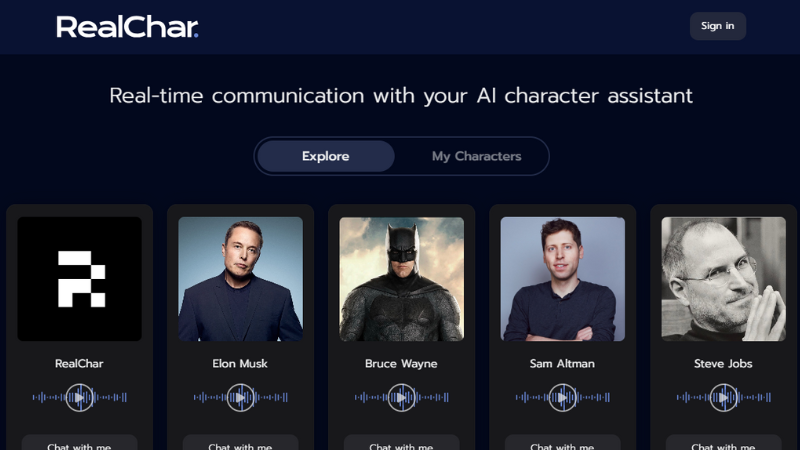Image resolution: width=800 pixels, height=450 pixels.
Task: Open the Sam Altman portrait thumbnail
Action: point(562,279)
